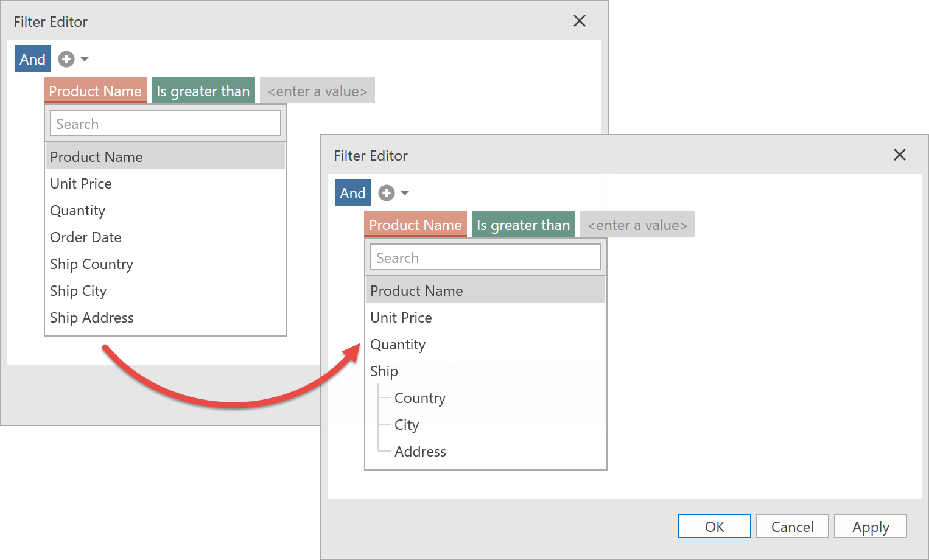This screenshot has width=929, height=560.
Task: Click the add condition plus icon in back Filter Editor
Action: point(66,59)
